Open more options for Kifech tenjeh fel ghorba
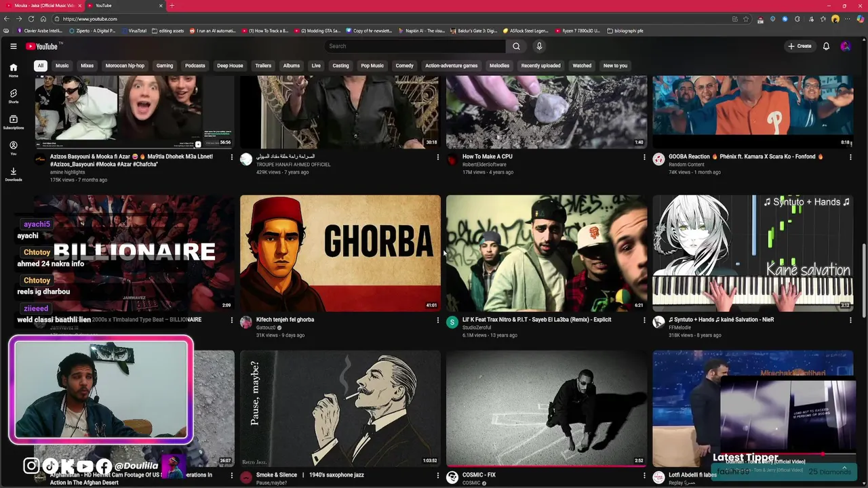Viewport: 868px width, 488px height. click(437, 320)
